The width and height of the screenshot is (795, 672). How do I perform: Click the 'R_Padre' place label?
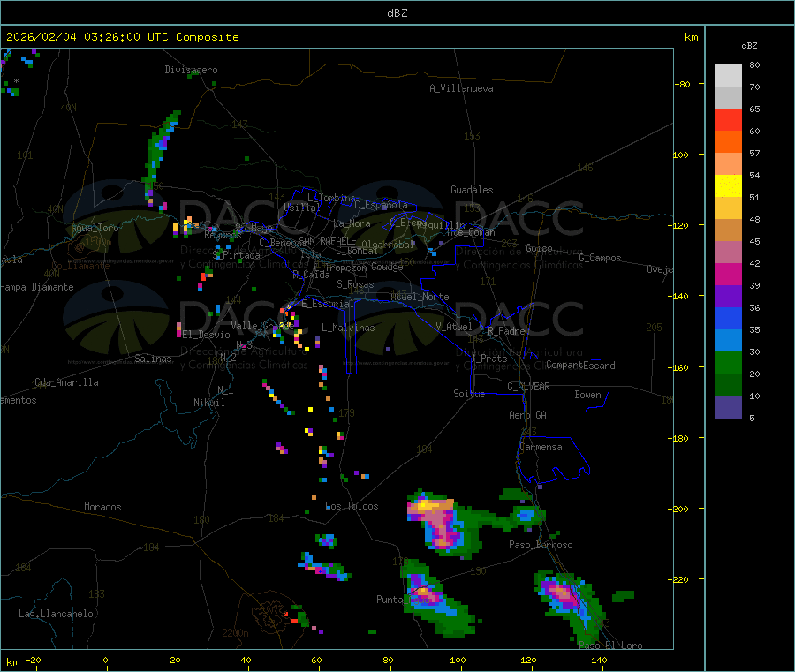(x=506, y=331)
